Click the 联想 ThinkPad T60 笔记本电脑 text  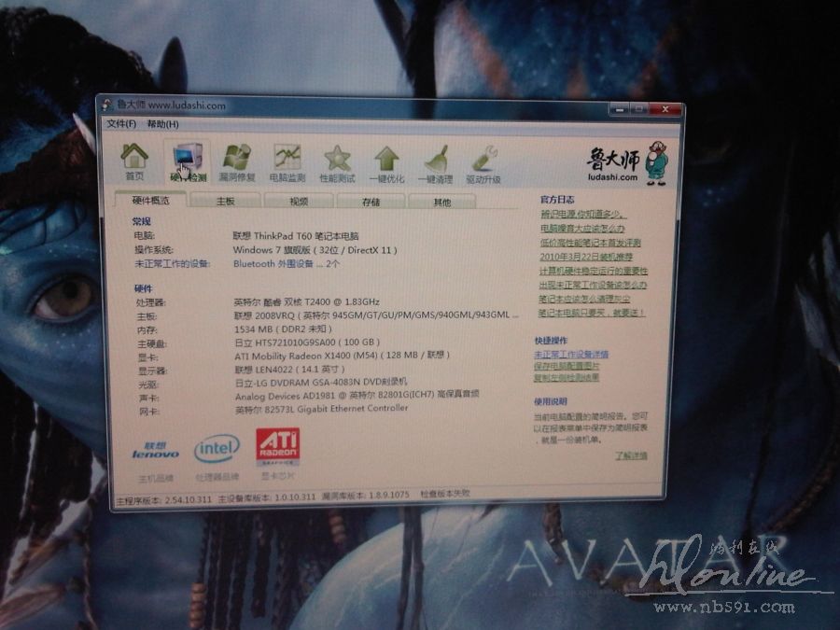pos(296,236)
